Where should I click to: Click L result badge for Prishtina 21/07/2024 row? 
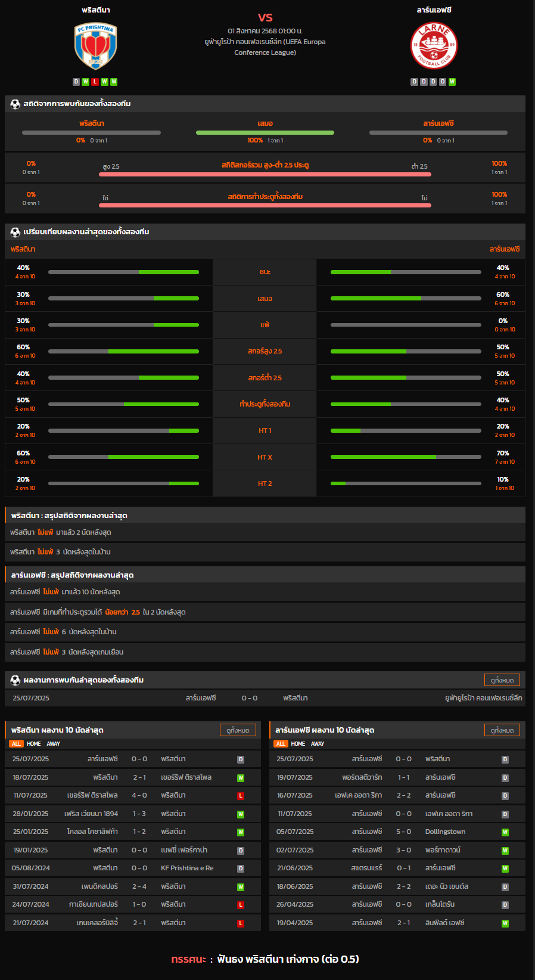tap(241, 923)
